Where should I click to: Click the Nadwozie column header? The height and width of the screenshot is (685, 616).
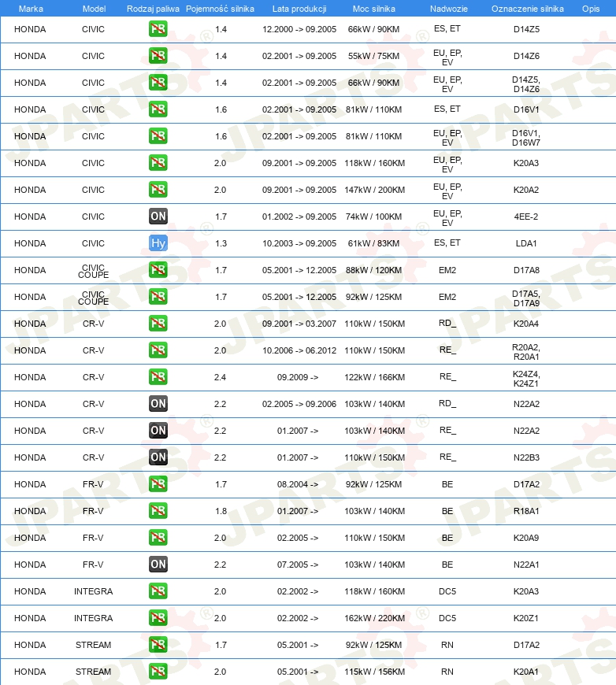[x=448, y=9]
